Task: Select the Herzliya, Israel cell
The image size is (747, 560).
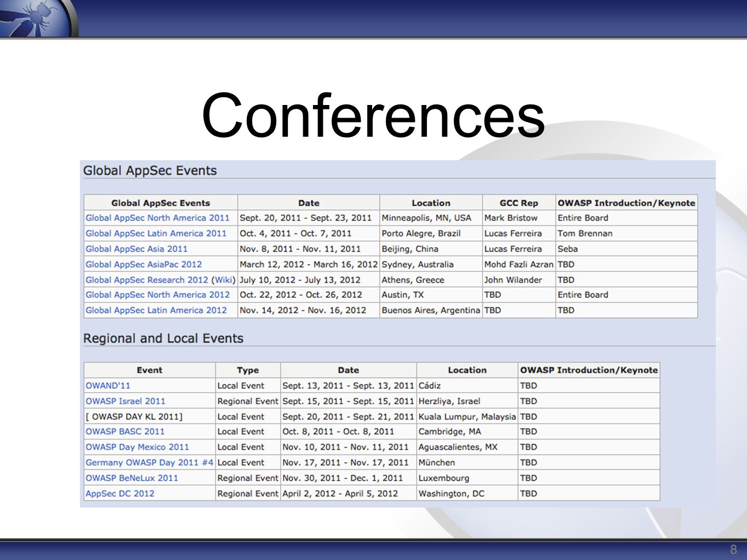Action: (467, 401)
